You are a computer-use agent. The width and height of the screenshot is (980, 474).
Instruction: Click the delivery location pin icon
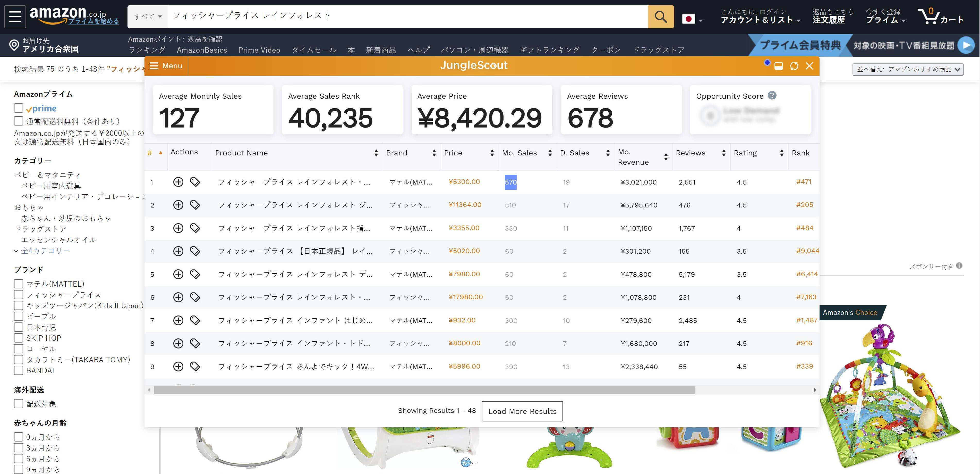click(14, 45)
